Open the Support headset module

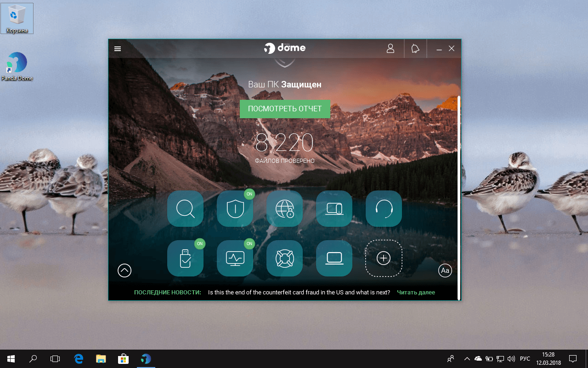(x=384, y=209)
